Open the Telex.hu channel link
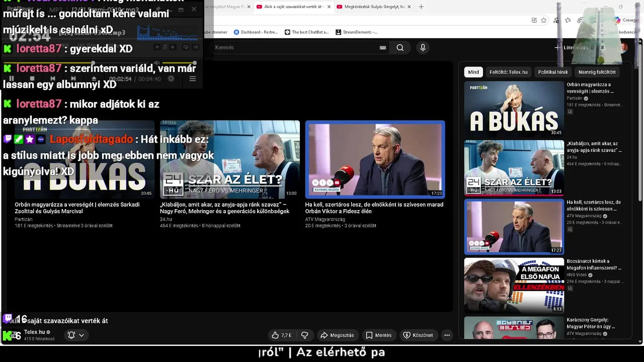Viewport: 644px width, 362px height. pyautogui.click(x=35, y=332)
